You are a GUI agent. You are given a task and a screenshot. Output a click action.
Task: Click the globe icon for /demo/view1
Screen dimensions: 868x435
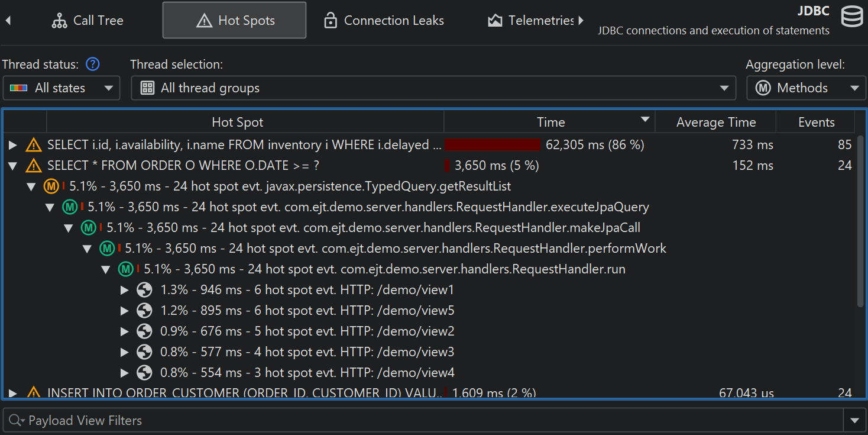coord(144,290)
